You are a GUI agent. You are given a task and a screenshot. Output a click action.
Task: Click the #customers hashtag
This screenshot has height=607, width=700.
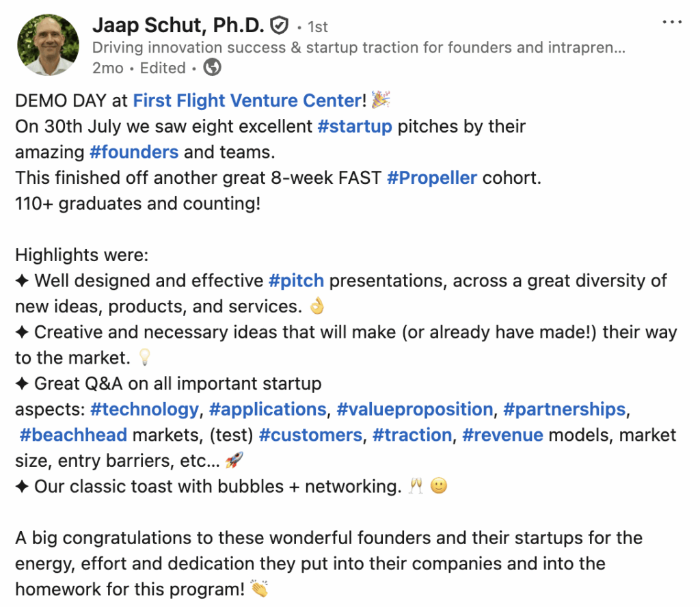[310, 435]
